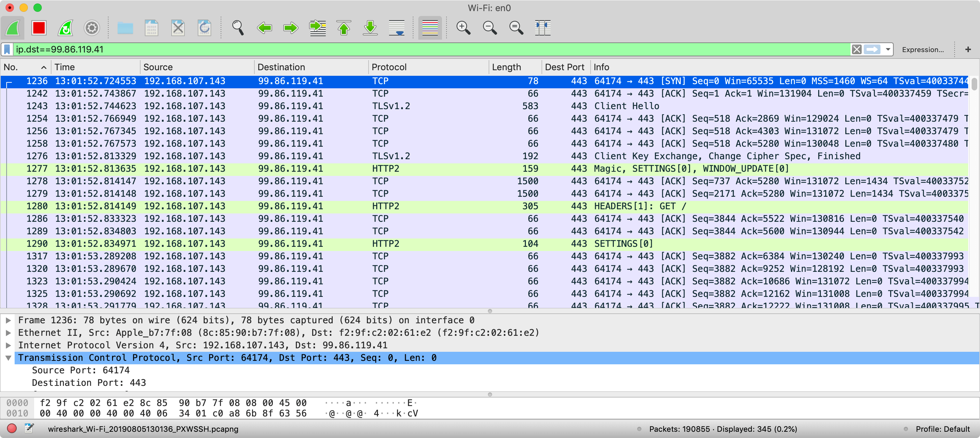Image resolution: width=980 pixels, height=438 pixels.
Task: Open capture options gear
Action: [x=92, y=28]
